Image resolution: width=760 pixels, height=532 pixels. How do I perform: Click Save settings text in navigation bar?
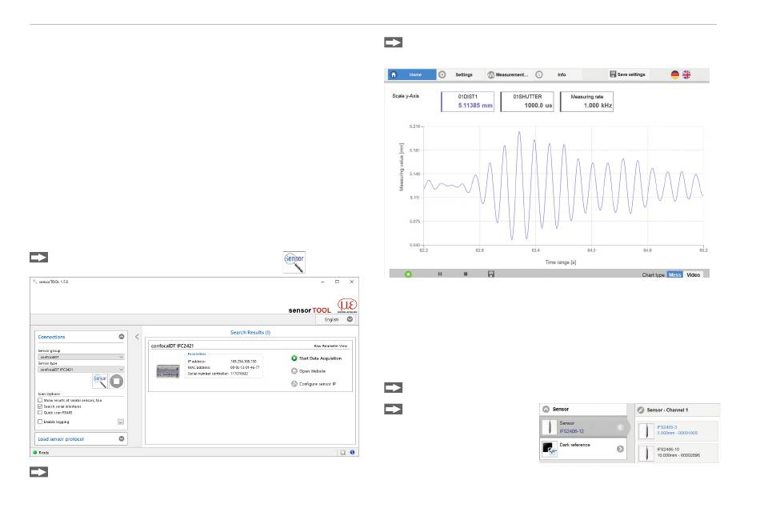631,74
